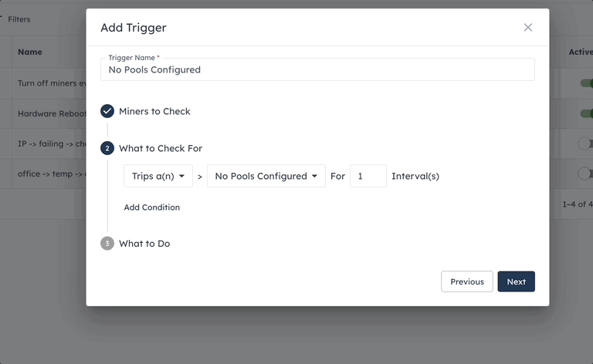This screenshot has width=593, height=364.
Task: Click the caret arrow in Trips a(n) selector
Action: coord(182,177)
